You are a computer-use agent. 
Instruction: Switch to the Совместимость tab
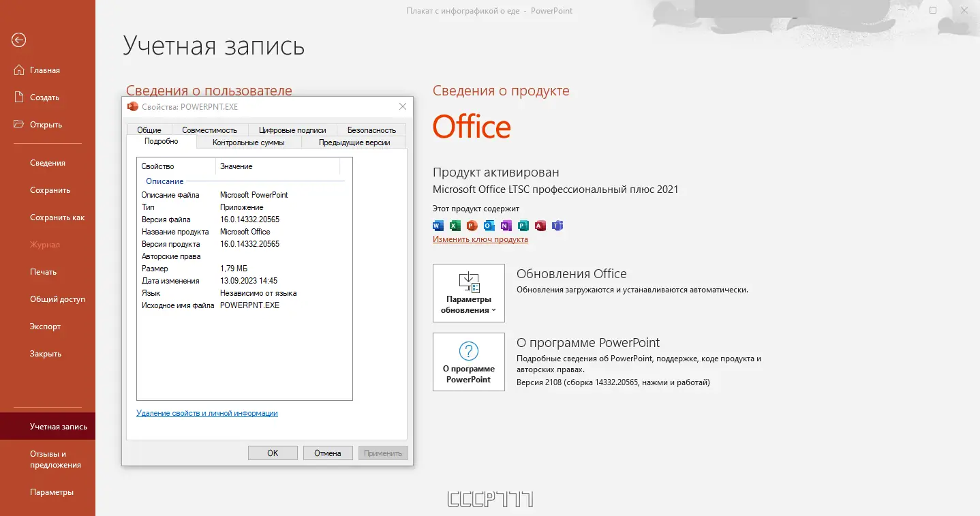point(210,130)
